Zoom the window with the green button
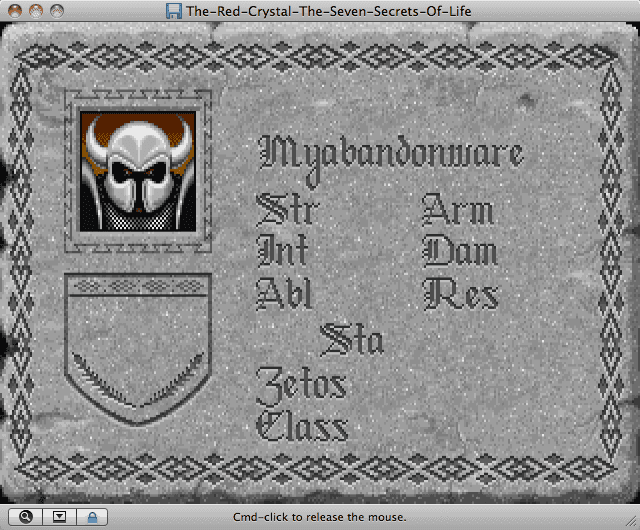The height and width of the screenshot is (530, 640). [57, 11]
